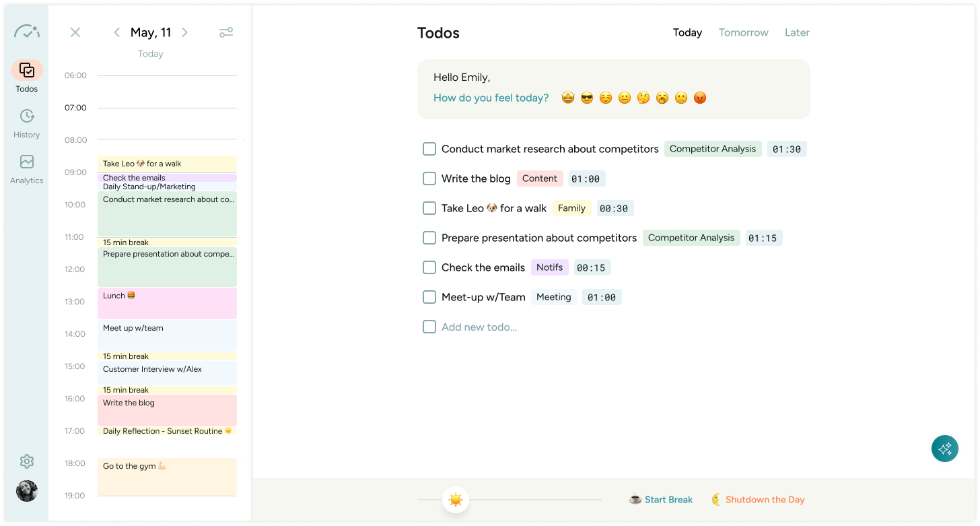Viewport: 980px width, 526px height.
Task: Mark Check the emails as done
Action: pos(429,267)
